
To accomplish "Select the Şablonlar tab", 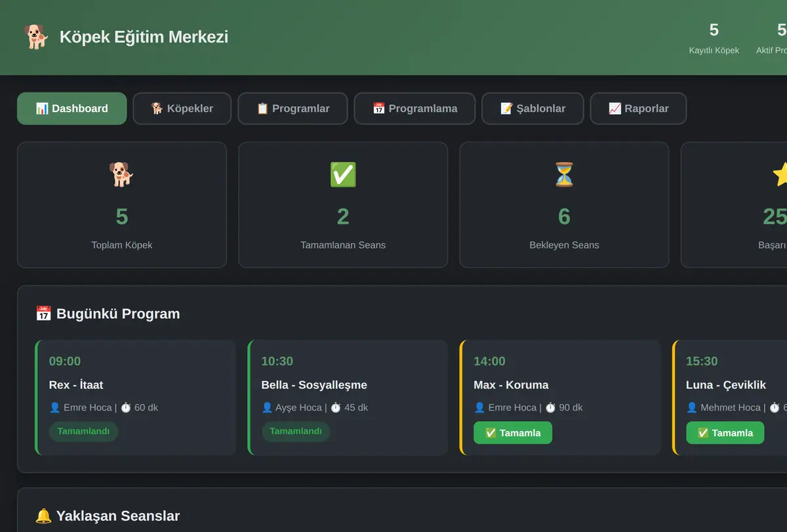I will 533,108.
